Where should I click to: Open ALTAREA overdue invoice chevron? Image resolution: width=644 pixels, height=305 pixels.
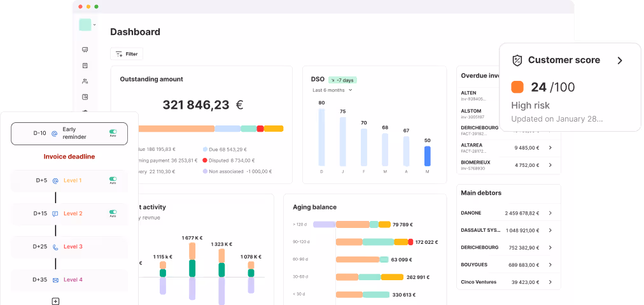click(550, 148)
